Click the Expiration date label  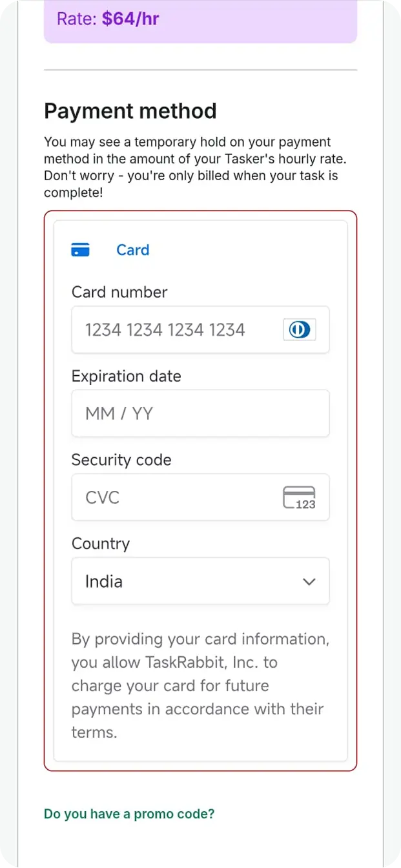click(x=127, y=377)
